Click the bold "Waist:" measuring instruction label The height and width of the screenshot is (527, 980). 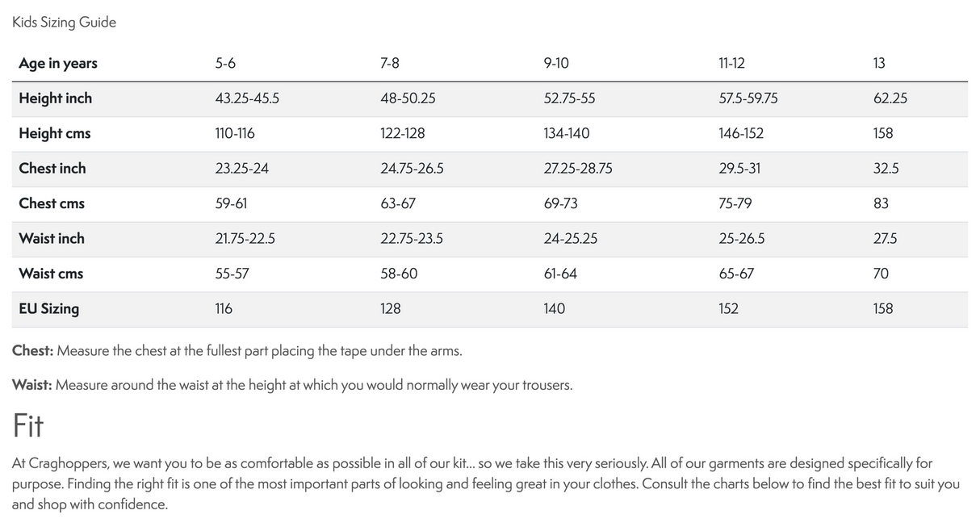coord(31,386)
